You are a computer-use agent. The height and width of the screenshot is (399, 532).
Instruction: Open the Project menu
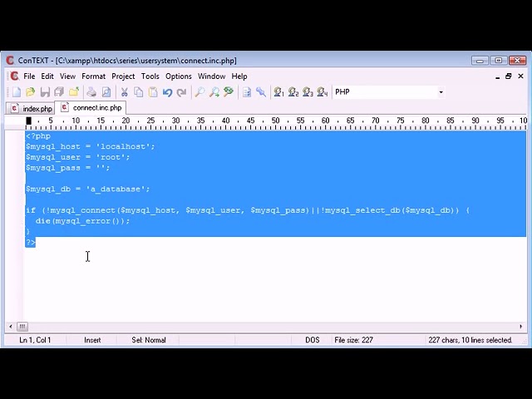pyautogui.click(x=123, y=76)
